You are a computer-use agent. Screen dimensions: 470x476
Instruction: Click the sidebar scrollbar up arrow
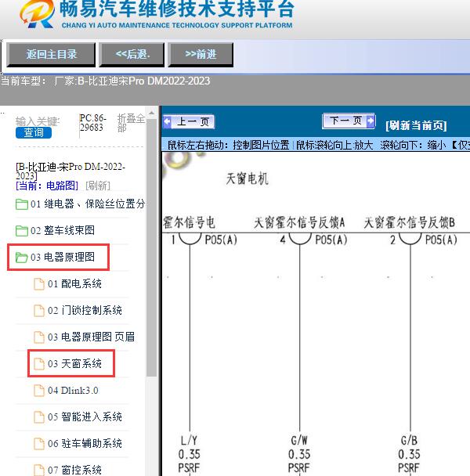coord(151,114)
